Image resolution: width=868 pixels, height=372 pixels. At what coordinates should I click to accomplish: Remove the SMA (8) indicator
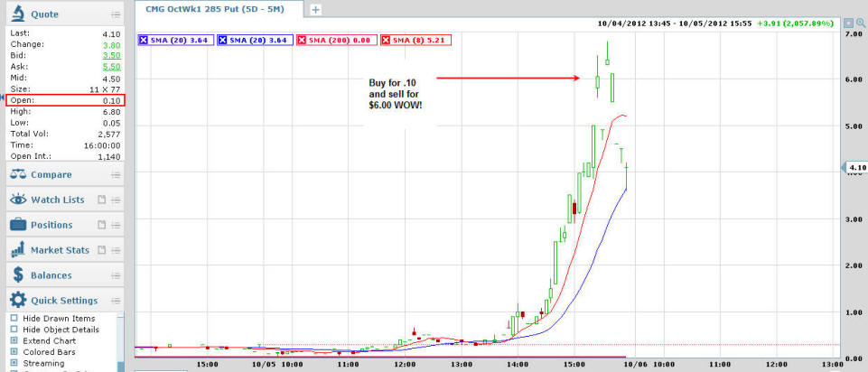tap(386, 40)
